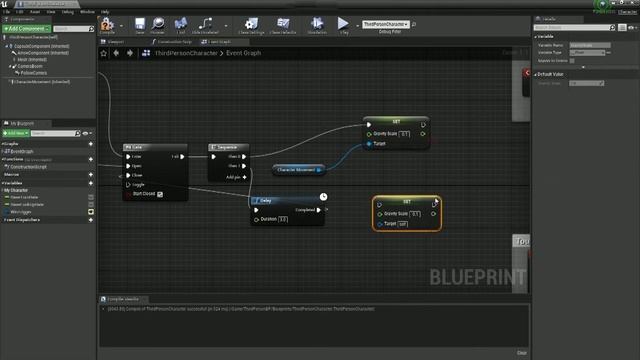The width and height of the screenshot is (640, 360).
Task: Open the Compile options dropdown arrow
Action: pyautogui.click(x=121, y=25)
